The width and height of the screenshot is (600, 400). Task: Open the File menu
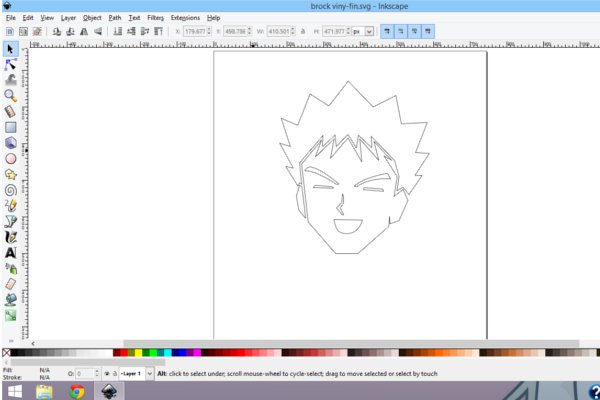pos(11,18)
